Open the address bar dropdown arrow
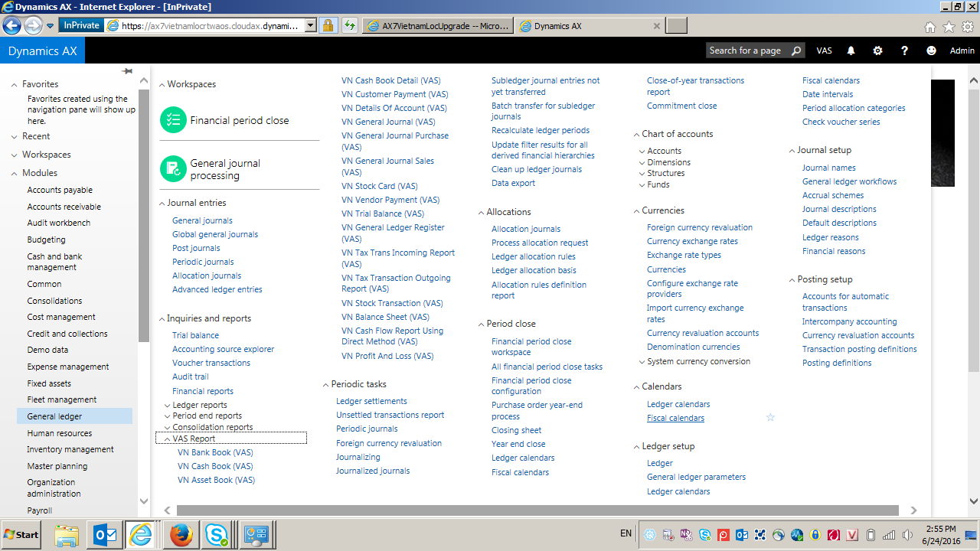The height and width of the screenshot is (551, 980). click(311, 25)
